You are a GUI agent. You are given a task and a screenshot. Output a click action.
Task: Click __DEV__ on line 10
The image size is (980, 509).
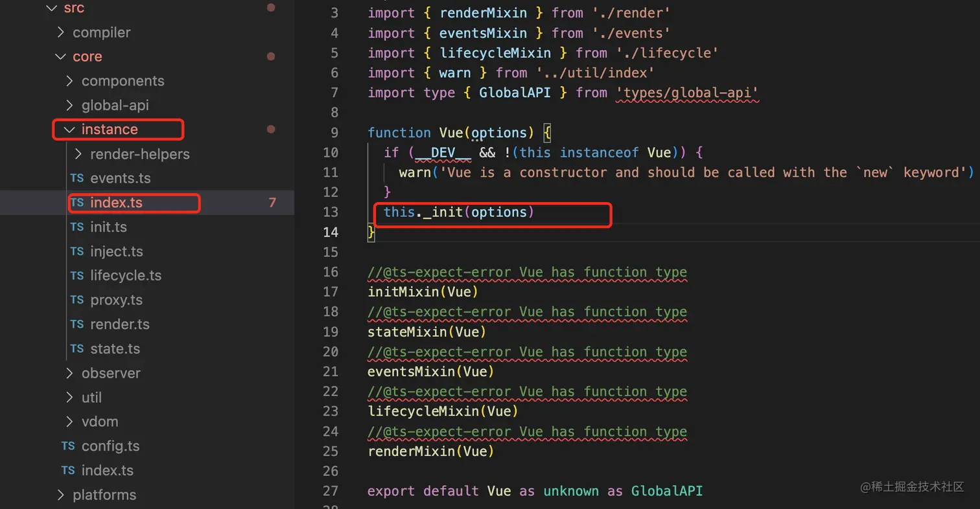coord(442,152)
